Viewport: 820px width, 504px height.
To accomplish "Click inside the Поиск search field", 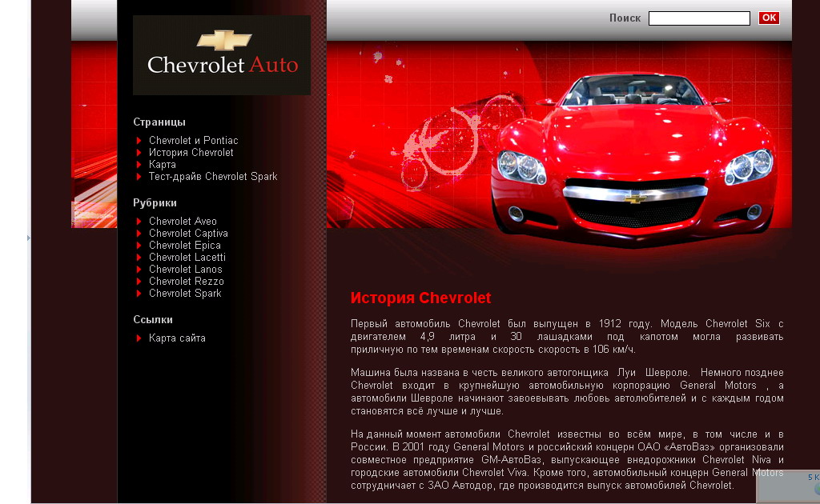I will [x=699, y=18].
